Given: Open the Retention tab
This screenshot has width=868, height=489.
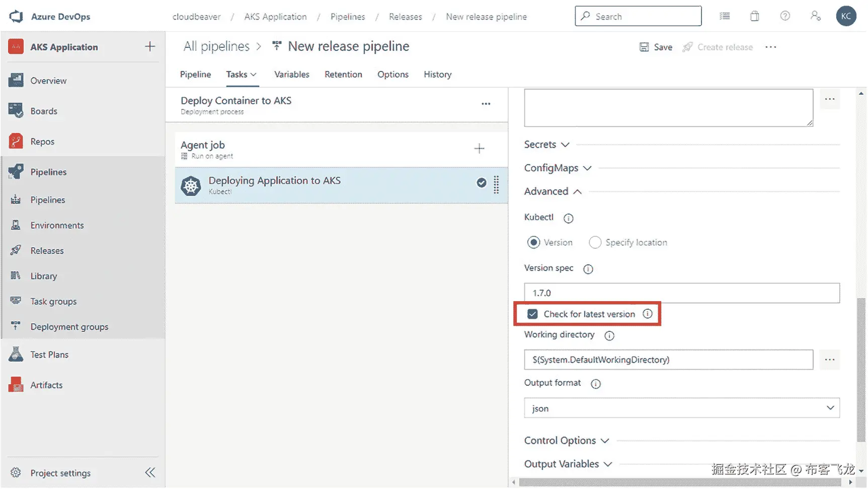Looking at the screenshot, I should [x=343, y=75].
